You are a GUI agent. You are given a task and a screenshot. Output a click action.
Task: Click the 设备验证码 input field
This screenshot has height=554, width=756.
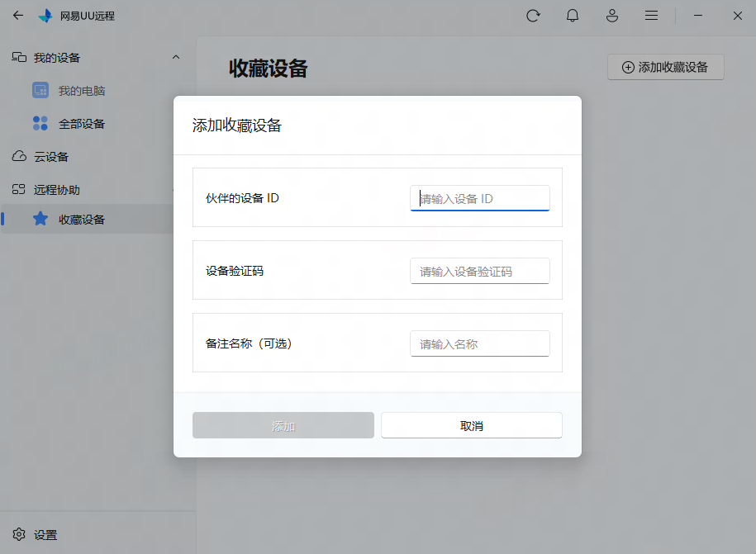480,271
